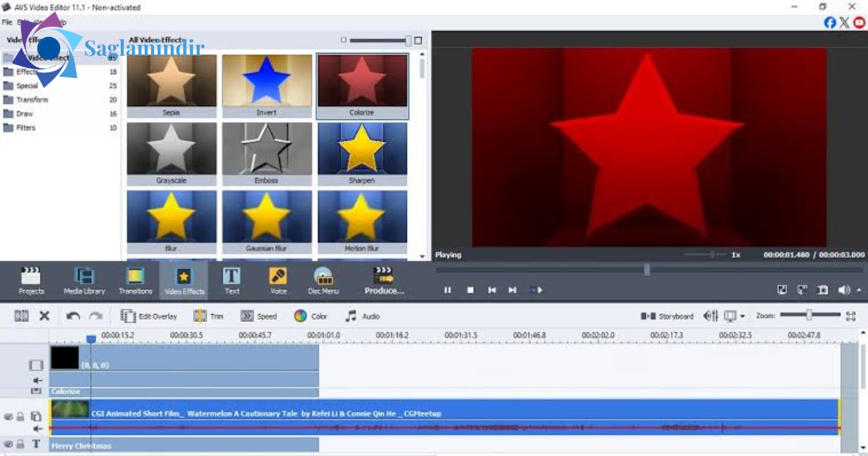Open the Text panel
The height and width of the screenshot is (456, 868).
(x=231, y=282)
